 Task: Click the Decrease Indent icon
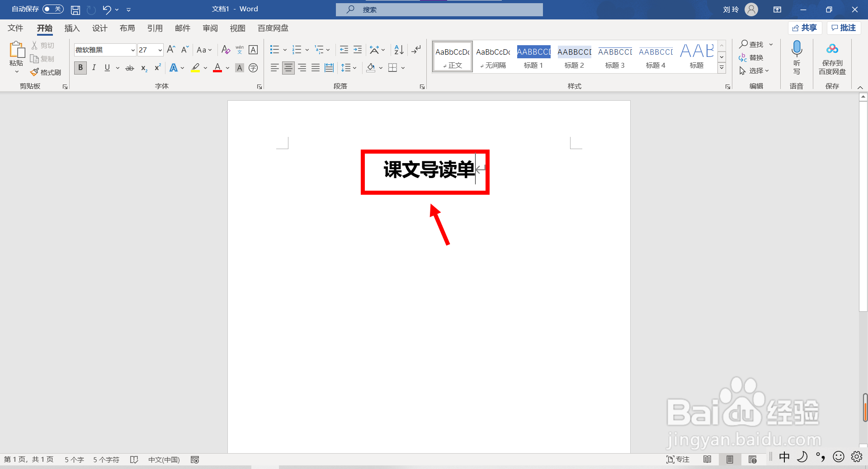[x=344, y=50]
